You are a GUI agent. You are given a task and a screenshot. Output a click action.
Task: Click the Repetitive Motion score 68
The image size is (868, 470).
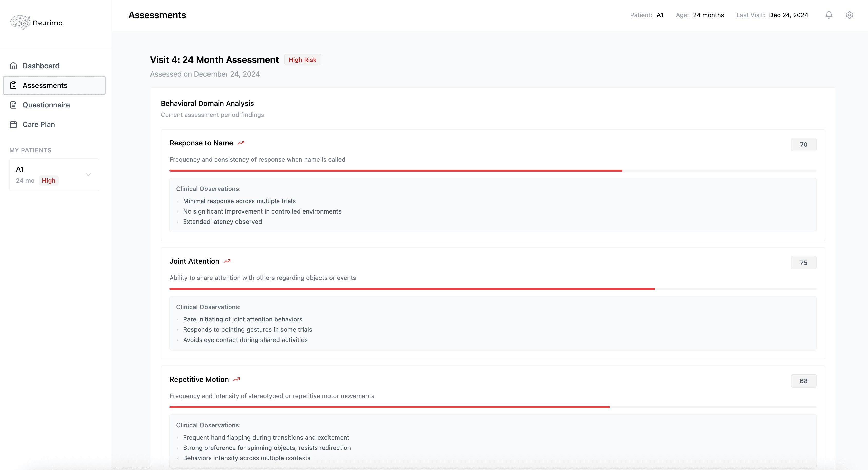tap(803, 381)
